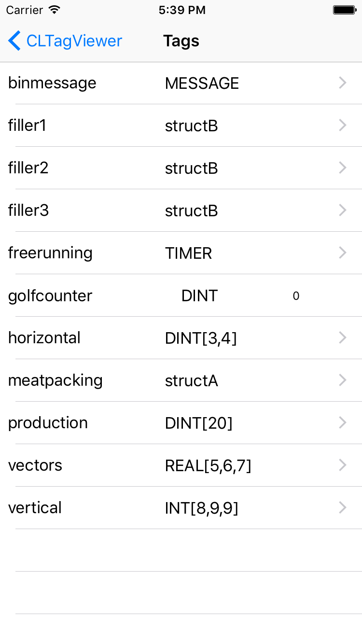Select the production DINT[20] label
Image resolution: width=362 pixels, height=644 pixels.
point(198,423)
